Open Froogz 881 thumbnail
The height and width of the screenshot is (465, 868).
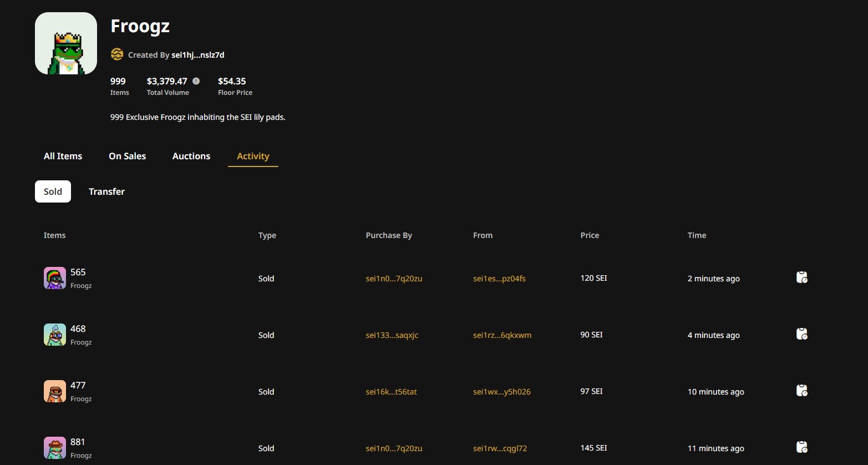tap(55, 448)
